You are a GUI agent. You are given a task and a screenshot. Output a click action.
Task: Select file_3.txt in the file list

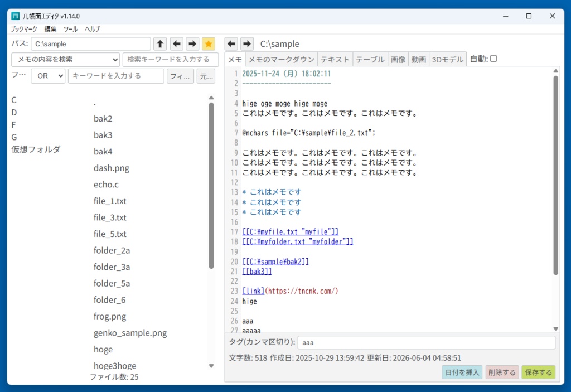[x=110, y=217]
